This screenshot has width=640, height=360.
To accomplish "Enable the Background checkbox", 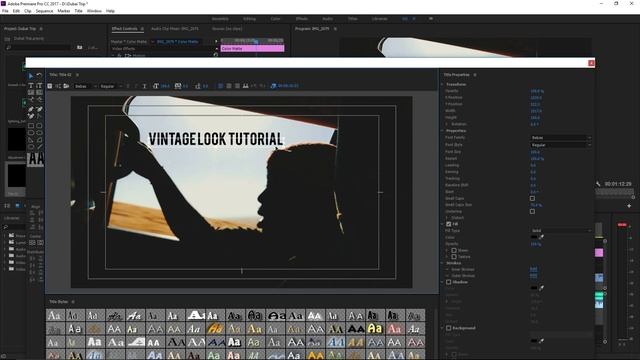I will coord(449,328).
